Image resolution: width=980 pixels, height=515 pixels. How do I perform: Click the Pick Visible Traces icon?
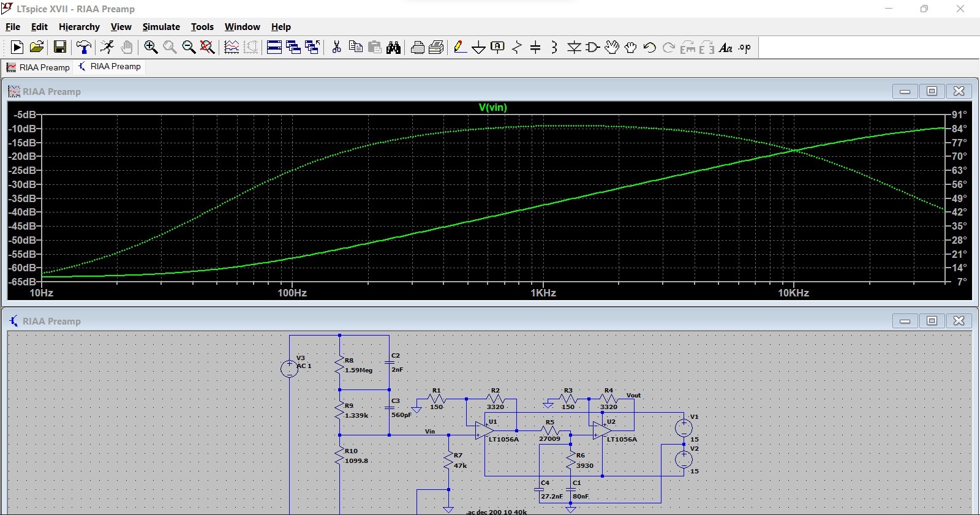[232, 47]
